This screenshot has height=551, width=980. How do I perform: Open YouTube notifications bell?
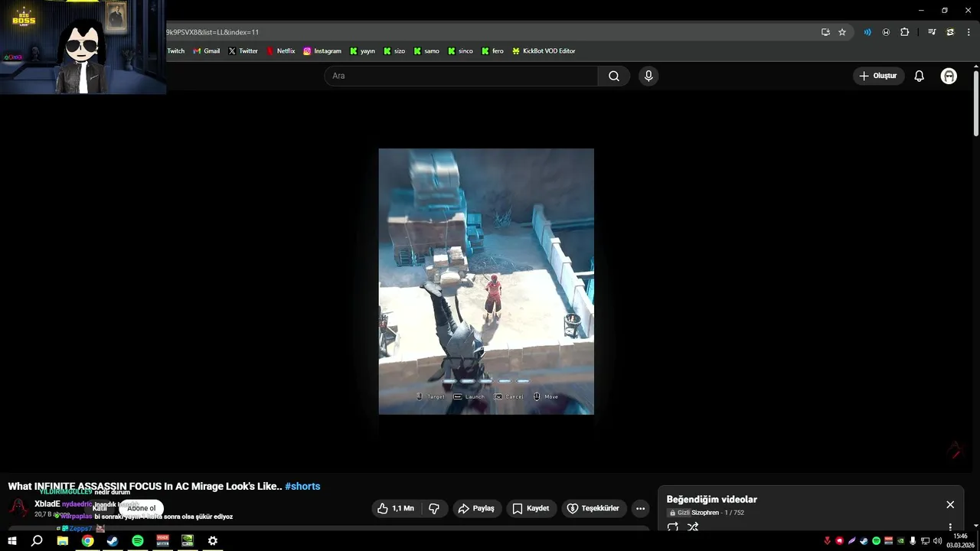[920, 76]
